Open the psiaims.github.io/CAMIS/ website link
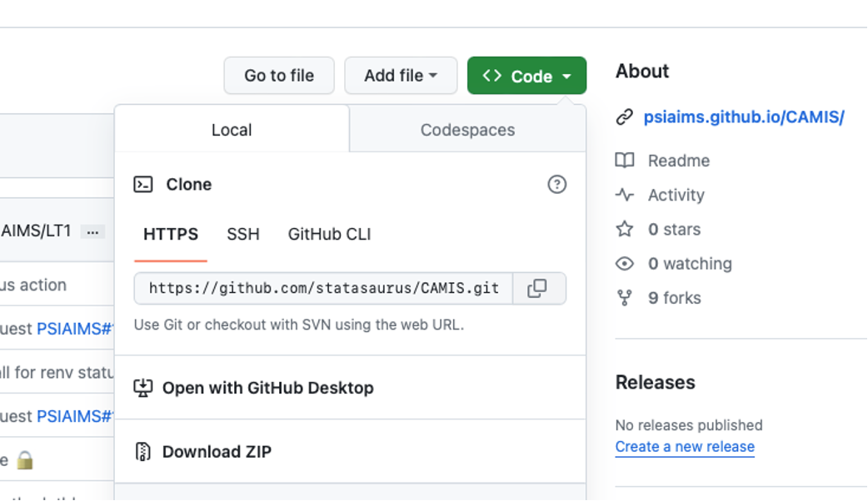This screenshot has width=868, height=501. pos(744,117)
